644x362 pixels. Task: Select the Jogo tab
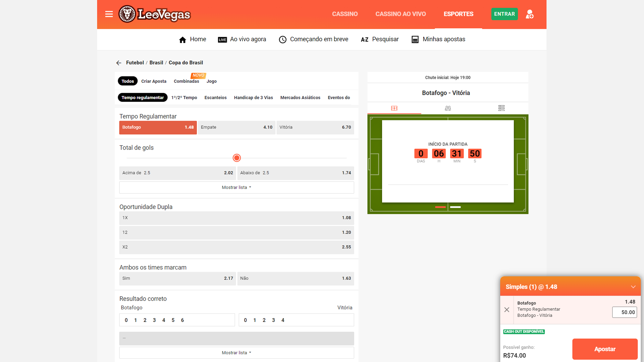tap(212, 81)
